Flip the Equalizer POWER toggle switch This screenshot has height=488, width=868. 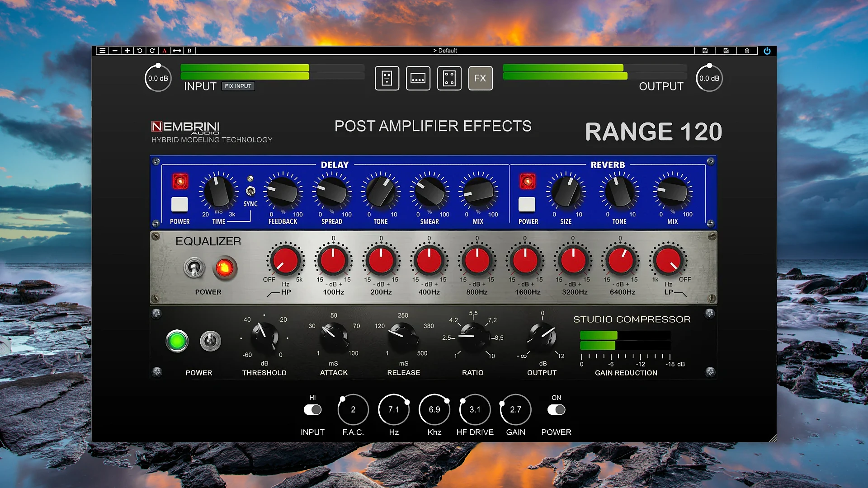click(x=194, y=267)
